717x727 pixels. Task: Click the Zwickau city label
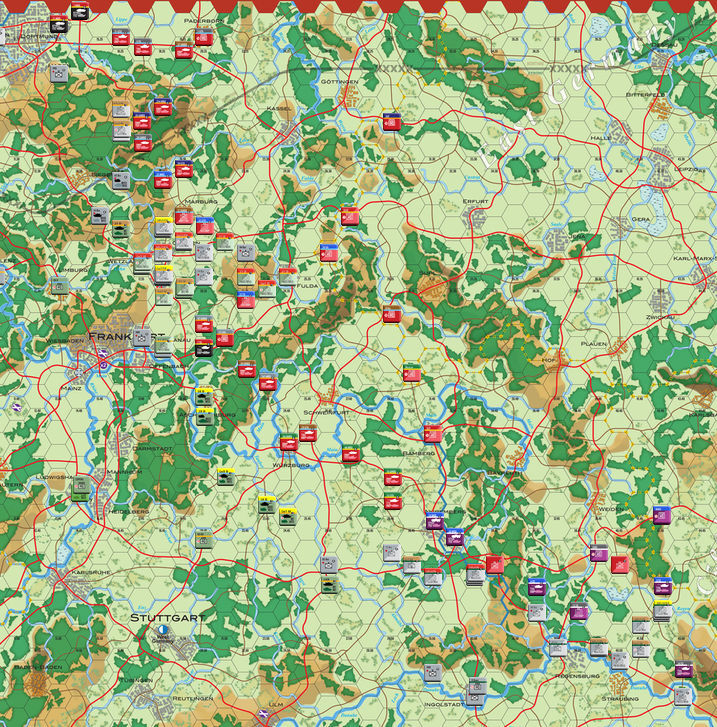coord(660,317)
